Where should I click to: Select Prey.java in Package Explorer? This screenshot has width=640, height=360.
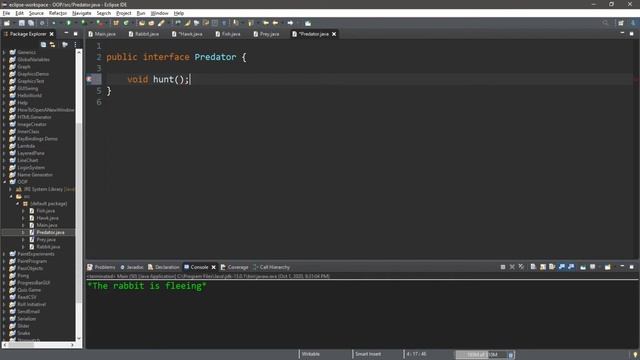tap(46, 240)
